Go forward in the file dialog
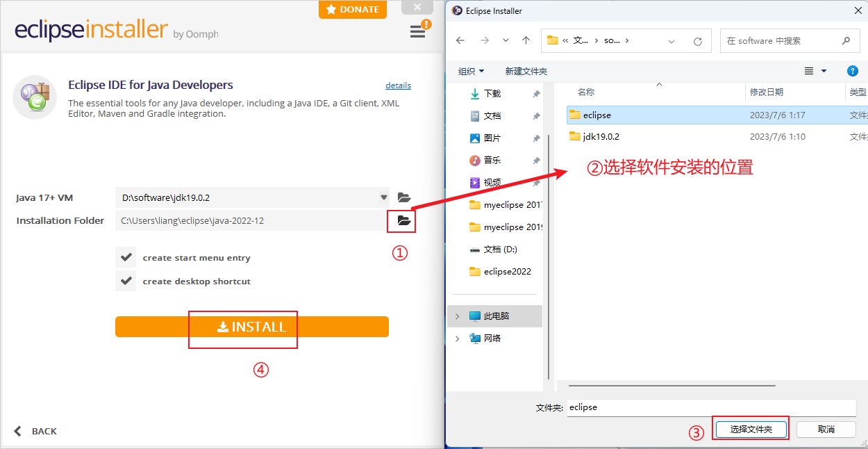The height and width of the screenshot is (449, 868). pyautogui.click(x=484, y=40)
